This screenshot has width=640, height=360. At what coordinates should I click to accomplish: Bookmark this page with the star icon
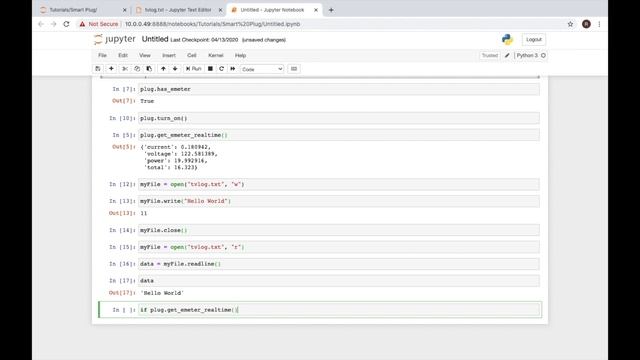pyautogui.click(x=570, y=24)
